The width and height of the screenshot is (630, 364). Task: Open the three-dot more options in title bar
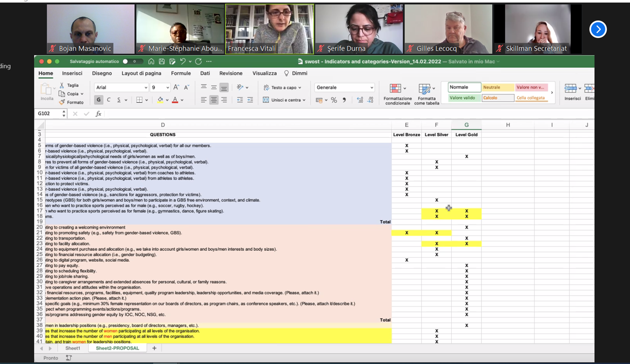(x=209, y=61)
